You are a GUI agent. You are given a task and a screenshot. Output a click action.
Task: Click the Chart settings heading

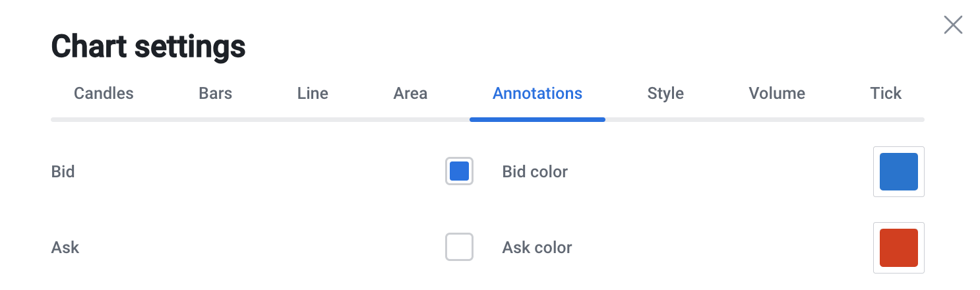[x=148, y=47]
